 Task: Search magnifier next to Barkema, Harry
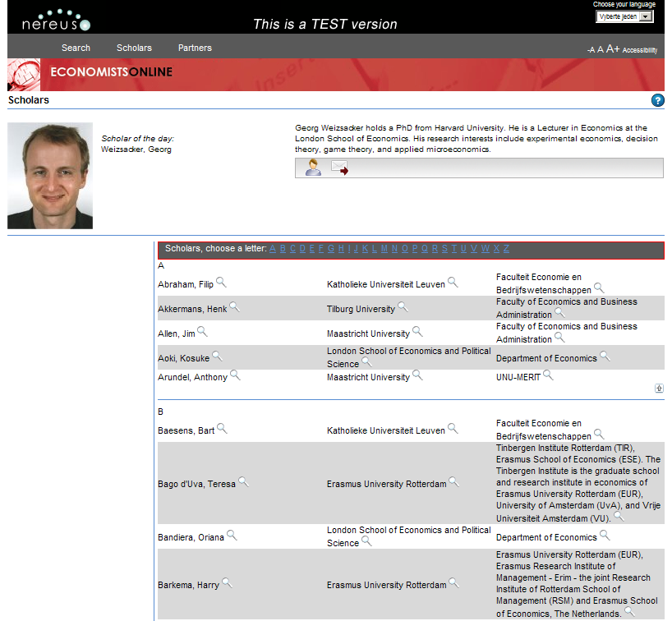click(227, 583)
